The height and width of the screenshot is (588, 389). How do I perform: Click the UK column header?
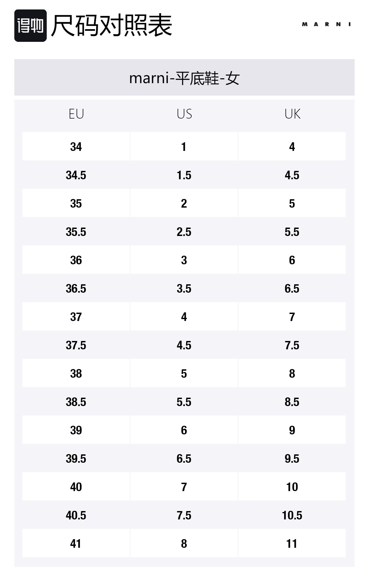[x=292, y=114]
